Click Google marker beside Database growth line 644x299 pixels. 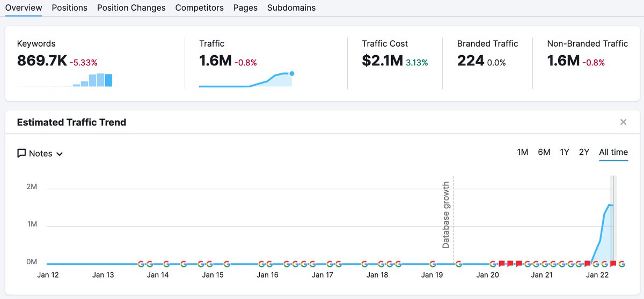(x=458, y=264)
